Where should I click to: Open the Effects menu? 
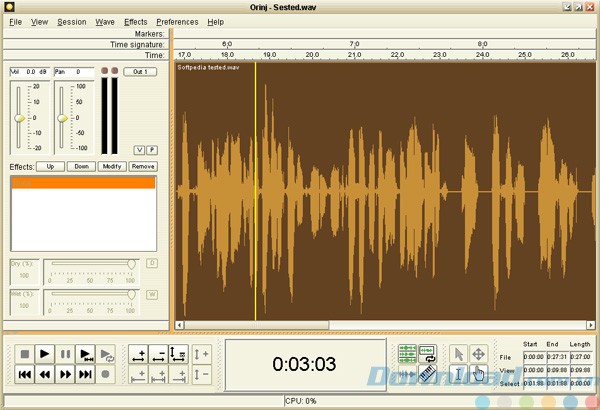click(x=135, y=21)
